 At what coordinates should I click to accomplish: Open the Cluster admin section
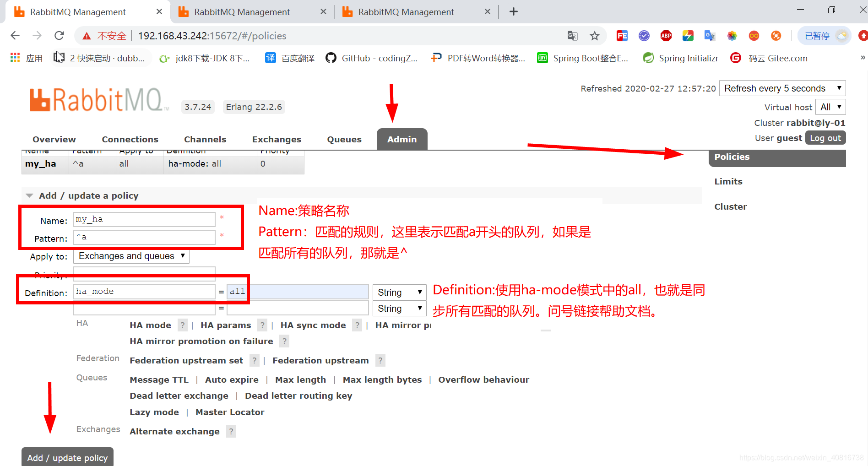(x=730, y=206)
